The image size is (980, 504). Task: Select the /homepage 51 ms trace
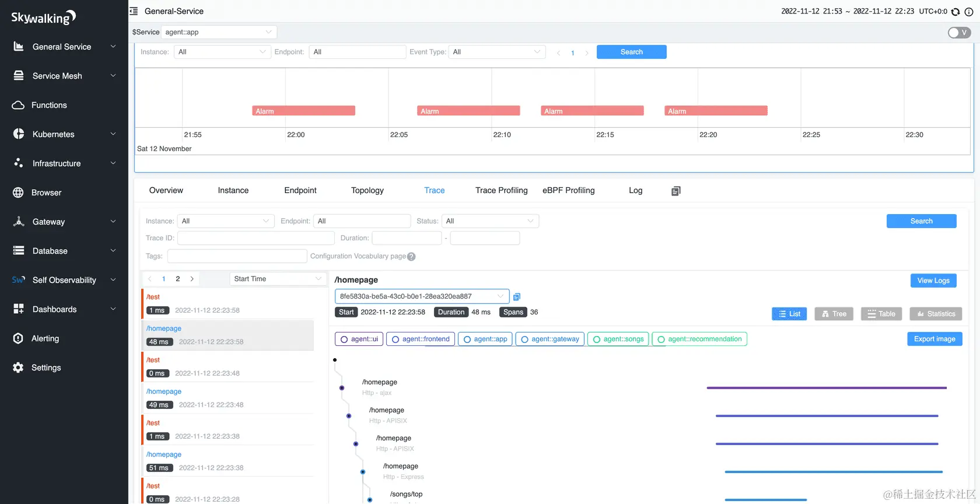click(228, 461)
